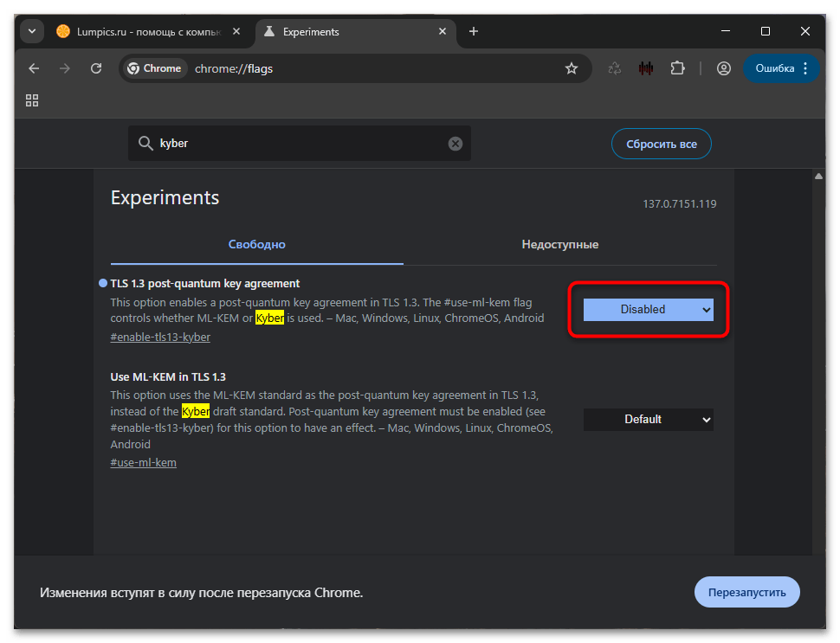Click the red audio waveform extension icon
The height and width of the screenshot is (643, 840).
point(646,68)
